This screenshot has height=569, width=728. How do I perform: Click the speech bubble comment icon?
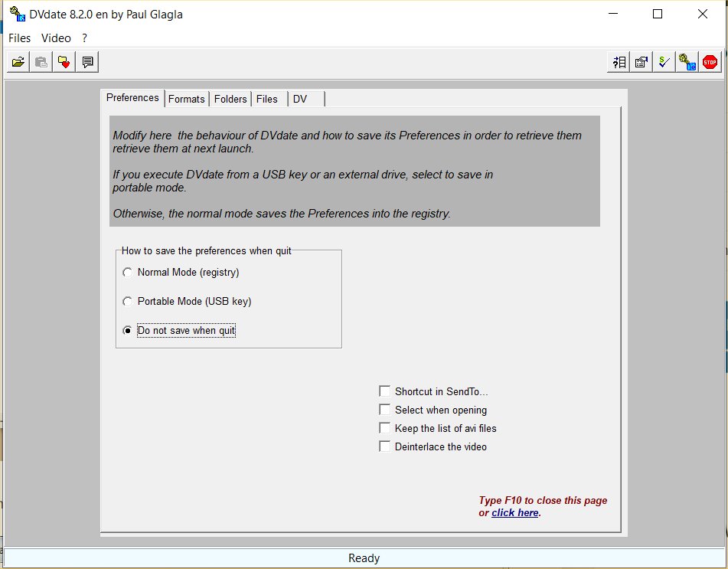tap(87, 62)
